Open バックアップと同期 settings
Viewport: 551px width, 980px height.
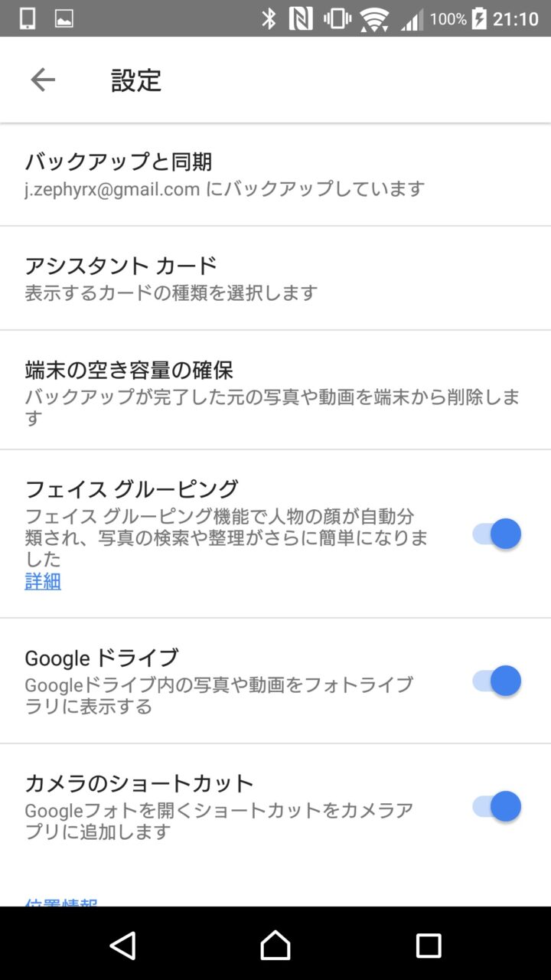230,174
